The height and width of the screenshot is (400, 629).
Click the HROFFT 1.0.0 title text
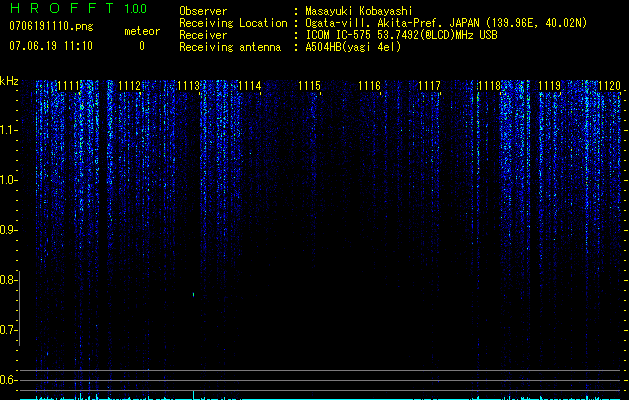[78, 8]
